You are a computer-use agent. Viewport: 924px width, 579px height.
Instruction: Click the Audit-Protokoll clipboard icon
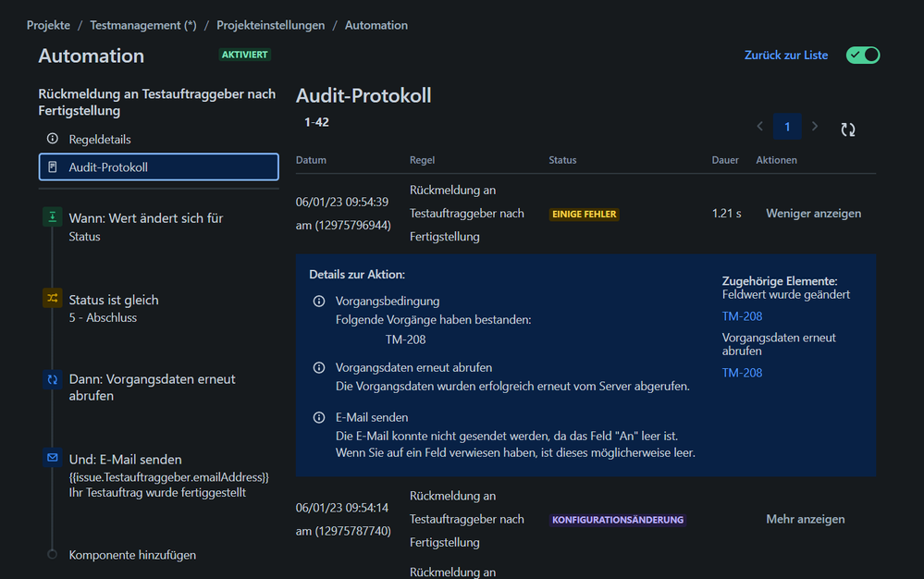tap(52, 166)
